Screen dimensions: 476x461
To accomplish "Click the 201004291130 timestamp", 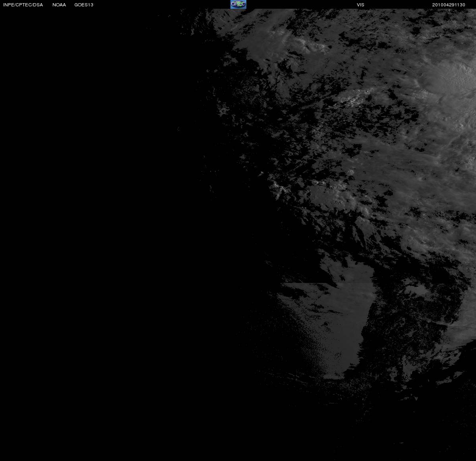I will pos(449,5).
